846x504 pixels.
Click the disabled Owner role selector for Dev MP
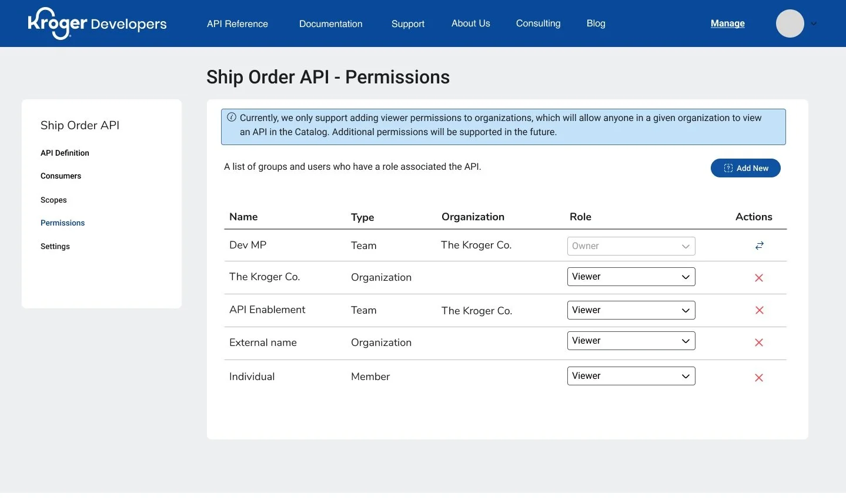(631, 246)
